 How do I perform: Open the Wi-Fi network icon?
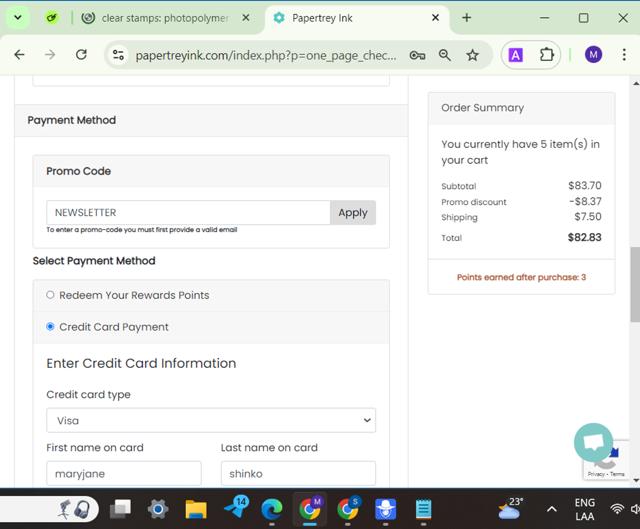pos(617,509)
